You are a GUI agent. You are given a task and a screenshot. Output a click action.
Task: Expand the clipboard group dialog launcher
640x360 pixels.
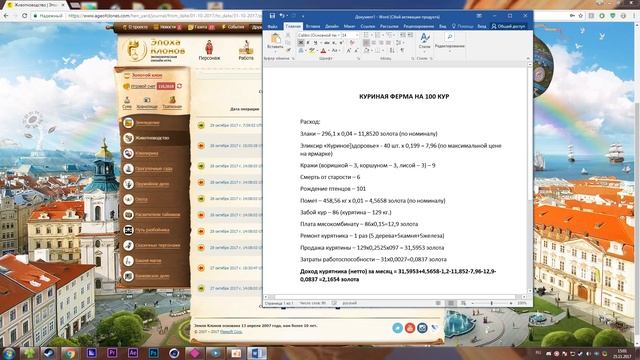pyautogui.click(x=293, y=58)
